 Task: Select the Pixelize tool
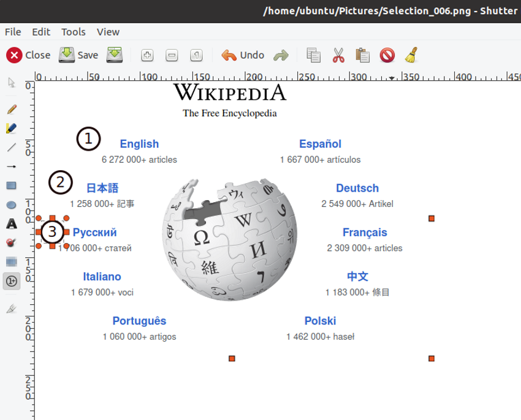click(x=12, y=262)
